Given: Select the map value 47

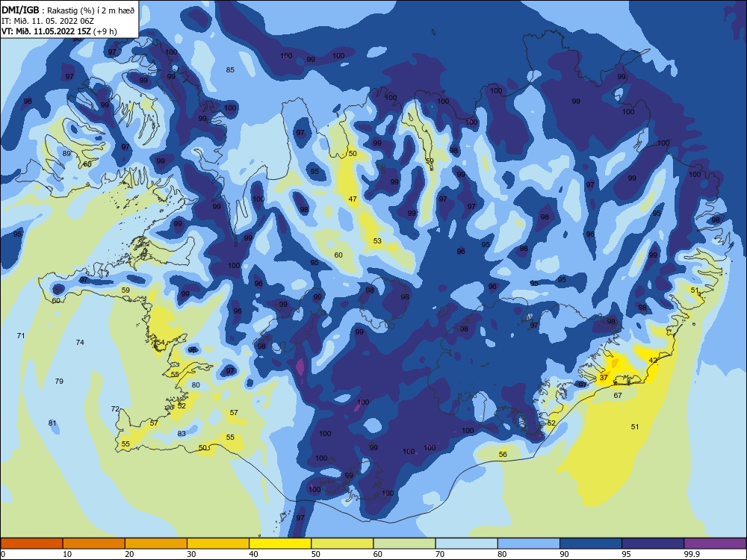Looking at the screenshot, I should pyautogui.click(x=353, y=199).
